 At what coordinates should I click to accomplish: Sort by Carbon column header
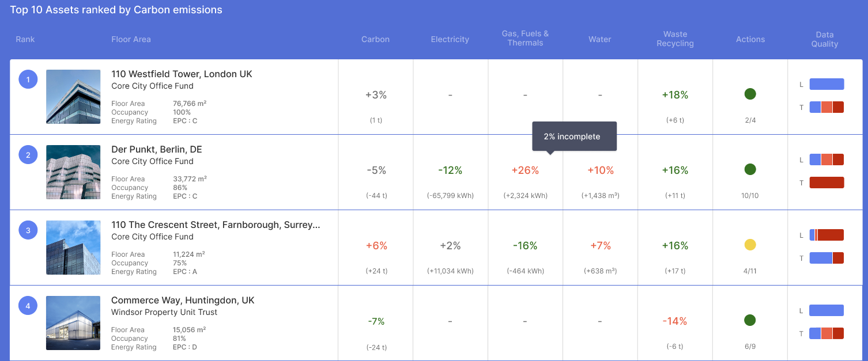click(x=375, y=39)
